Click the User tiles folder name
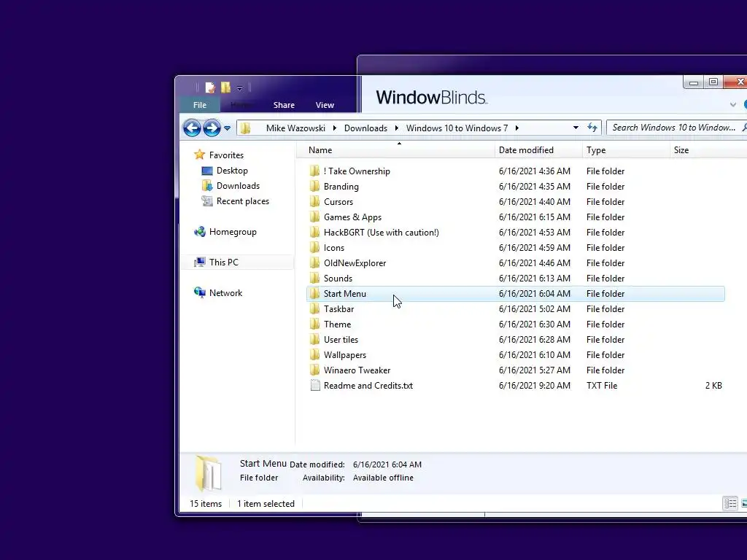This screenshot has height=560, width=747. click(x=341, y=340)
